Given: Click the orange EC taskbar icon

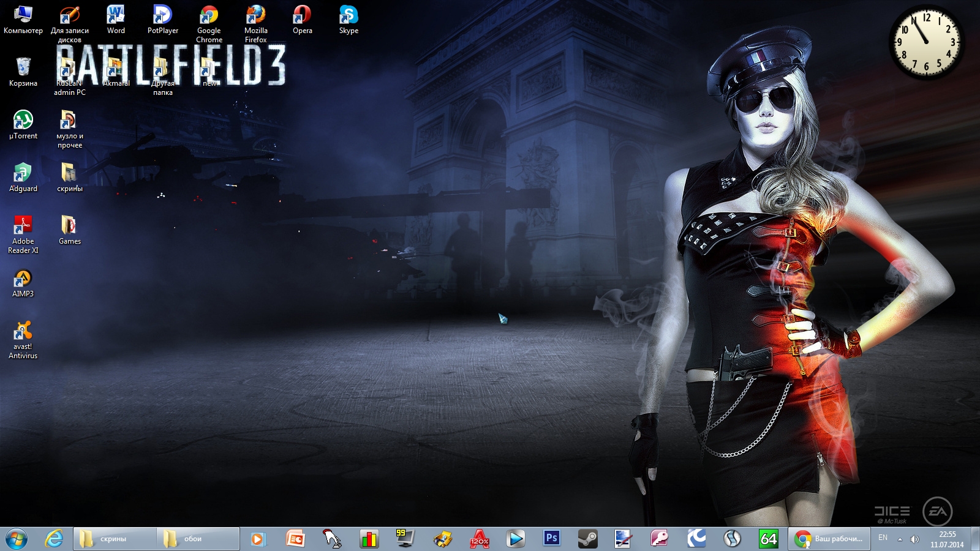Looking at the screenshot, I should (295, 539).
